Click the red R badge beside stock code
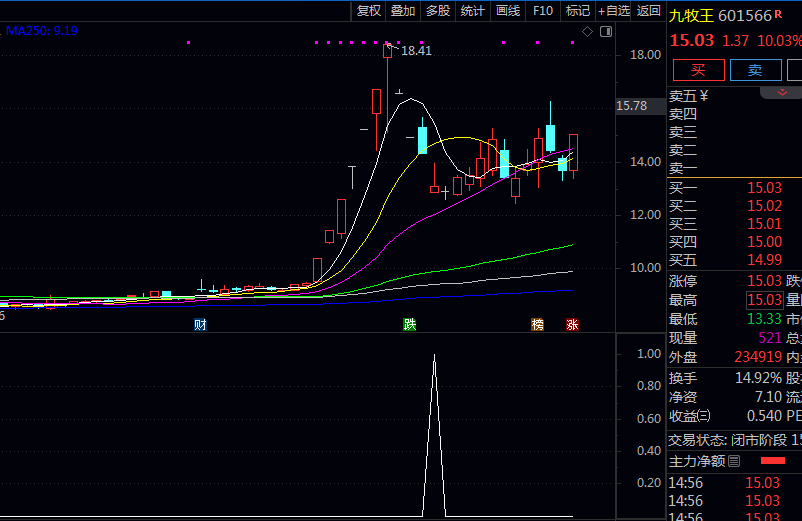 coord(778,14)
